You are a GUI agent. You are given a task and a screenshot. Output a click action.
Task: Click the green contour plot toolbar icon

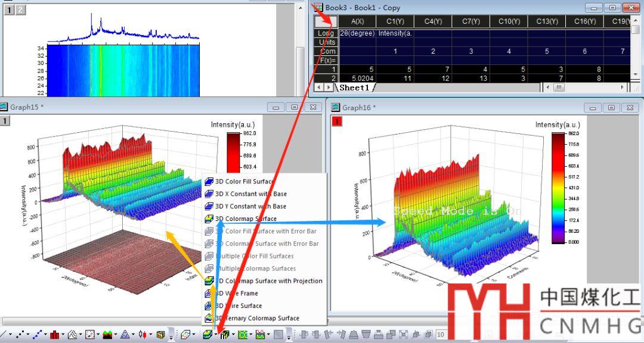click(242, 335)
